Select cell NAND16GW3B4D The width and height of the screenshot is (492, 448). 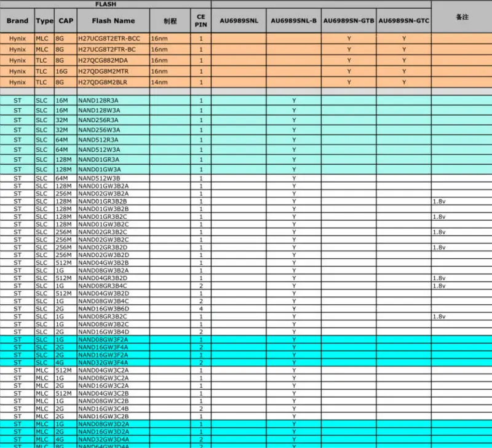click(x=113, y=332)
